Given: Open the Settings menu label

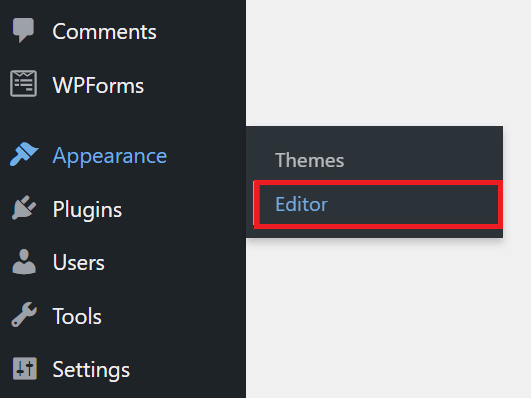Looking at the screenshot, I should tap(91, 370).
